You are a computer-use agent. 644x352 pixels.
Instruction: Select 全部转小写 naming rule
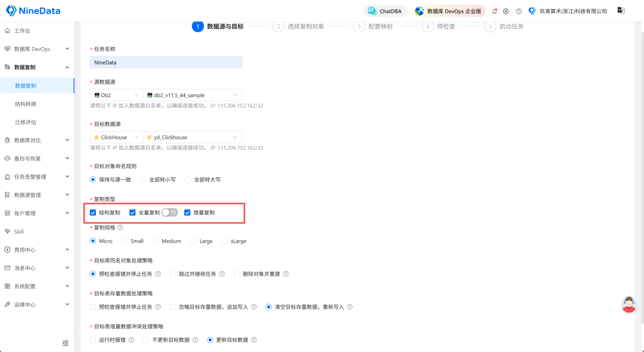(x=143, y=180)
